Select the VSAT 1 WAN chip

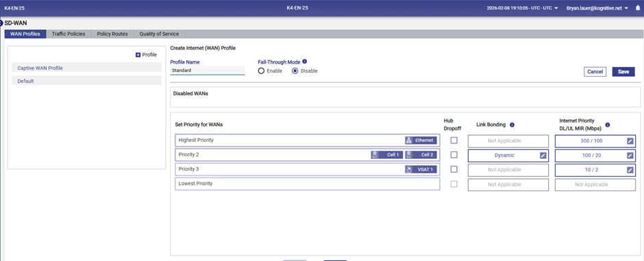point(421,169)
